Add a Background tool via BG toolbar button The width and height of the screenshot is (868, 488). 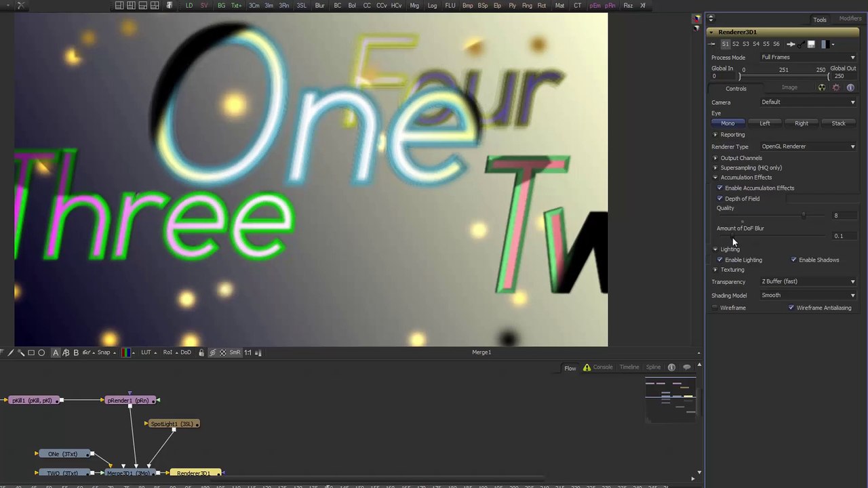221,5
